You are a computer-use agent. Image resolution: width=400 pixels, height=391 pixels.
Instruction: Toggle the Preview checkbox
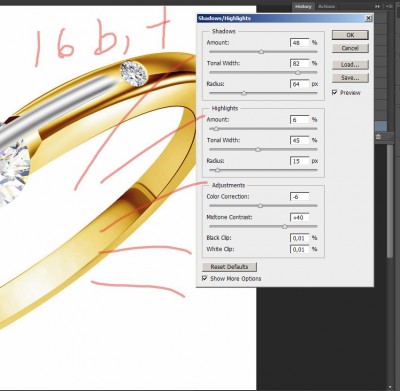[335, 92]
